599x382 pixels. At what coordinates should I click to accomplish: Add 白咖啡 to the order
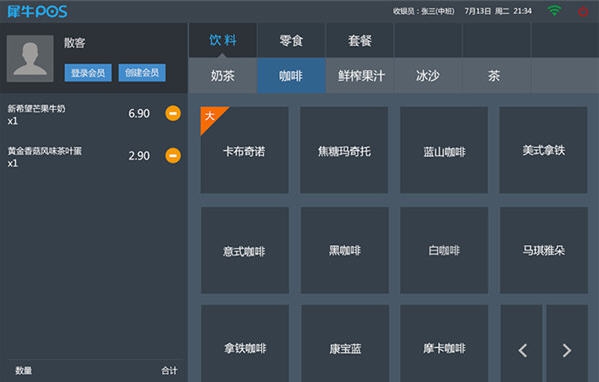(x=444, y=250)
